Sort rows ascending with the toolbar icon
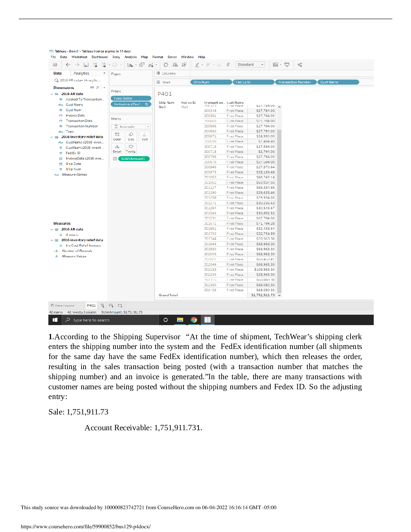Viewport: 411px width, 532px height. (175, 65)
